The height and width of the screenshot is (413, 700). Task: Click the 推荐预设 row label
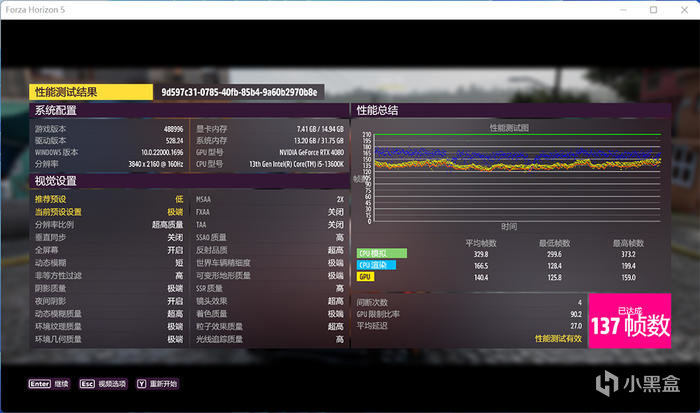(x=50, y=199)
